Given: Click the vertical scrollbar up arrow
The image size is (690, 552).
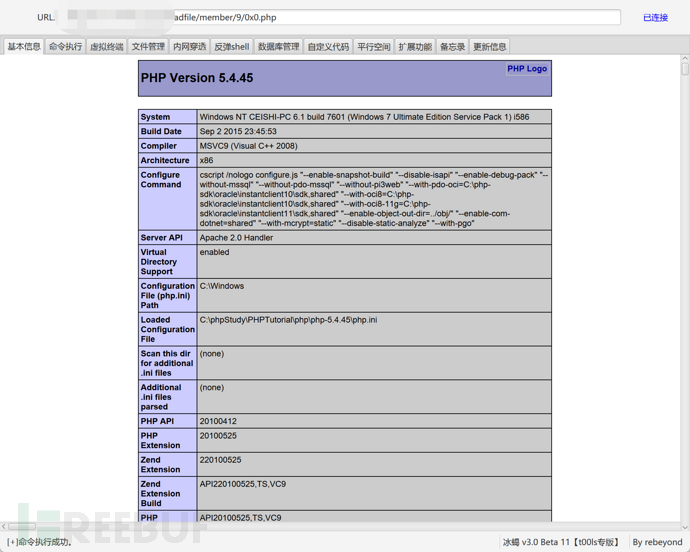Looking at the screenshot, I should [x=685, y=60].
